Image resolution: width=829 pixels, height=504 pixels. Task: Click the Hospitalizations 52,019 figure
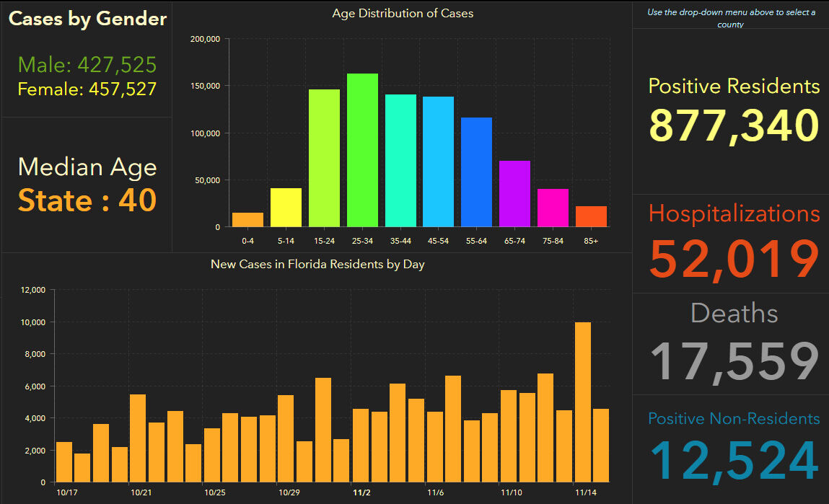coord(734,259)
